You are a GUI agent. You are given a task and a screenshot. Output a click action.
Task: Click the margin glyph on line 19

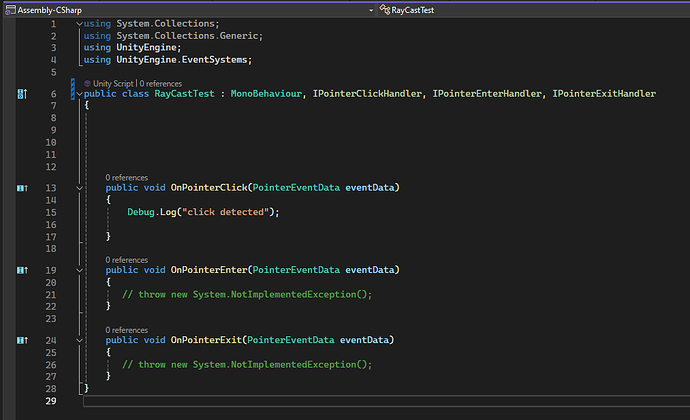22,270
